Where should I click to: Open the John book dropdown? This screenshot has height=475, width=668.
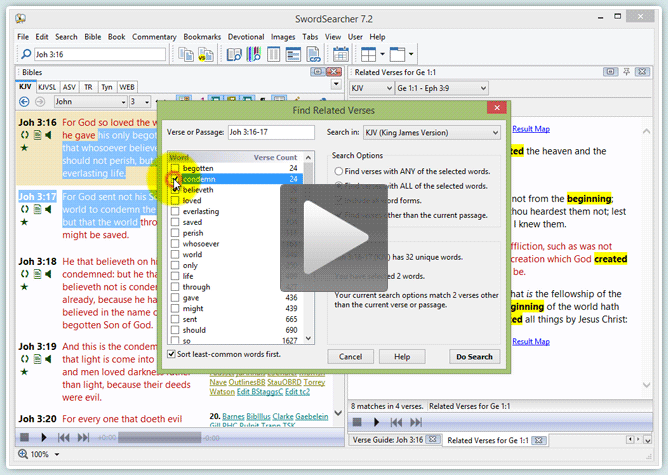[91, 101]
